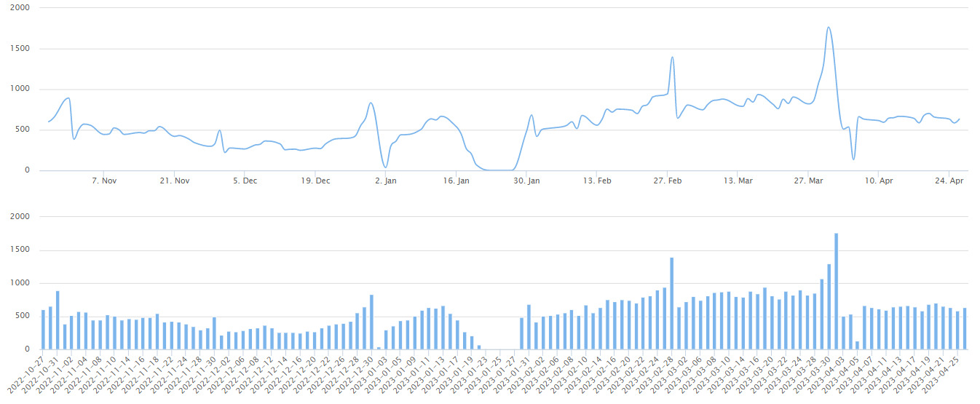The height and width of the screenshot is (404, 980).
Task: Select the "10. Apr" x-axis label
Action: (x=879, y=181)
